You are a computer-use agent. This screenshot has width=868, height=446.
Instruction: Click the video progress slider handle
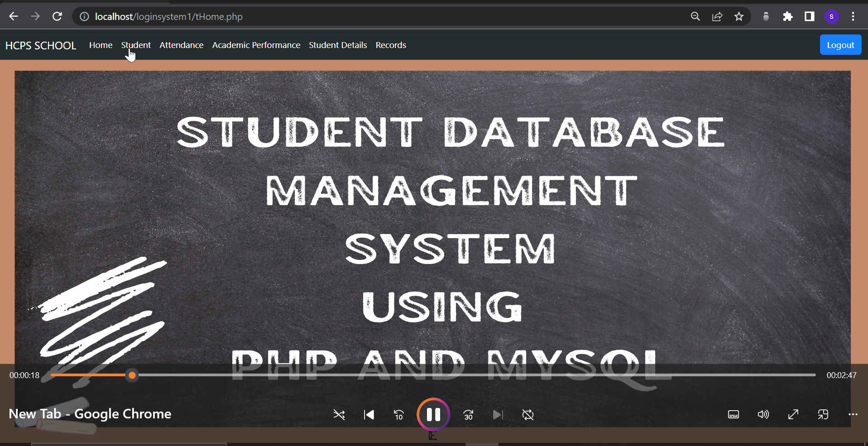[132, 375]
